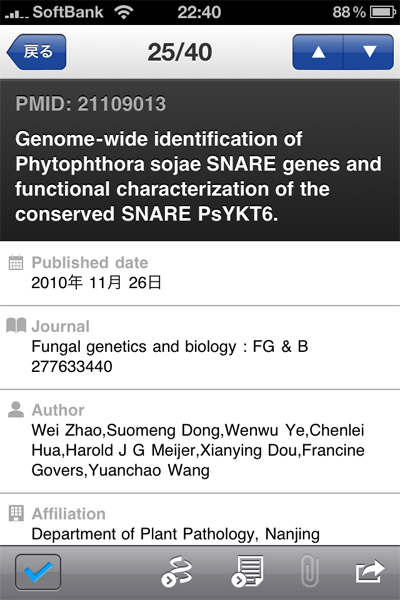The image size is (400, 600).
Task: Toggle the blue checkmark in bottom toolbar
Action: coord(38,572)
